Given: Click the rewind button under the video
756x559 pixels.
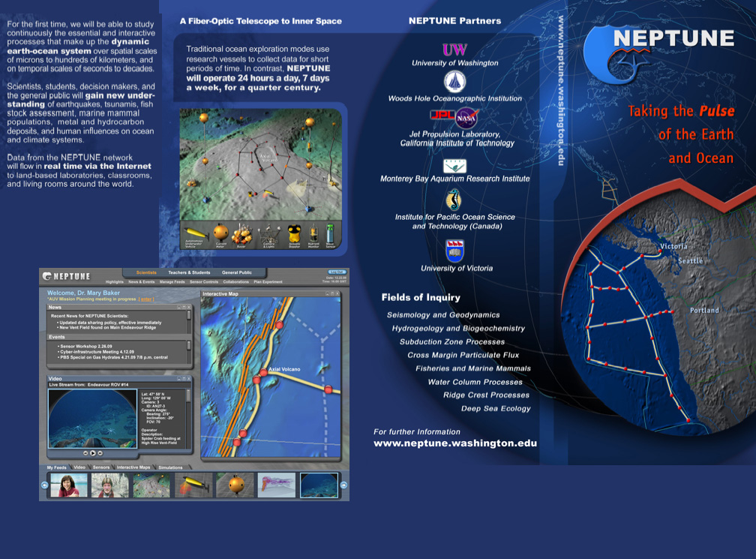Looking at the screenshot, I should click(x=85, y=453).
